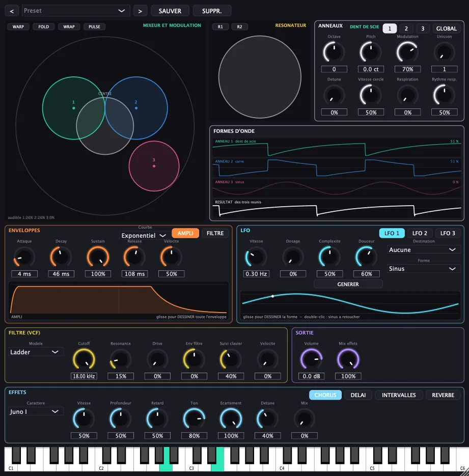The height and width of the screenshot is (476, 469).
Task: Toggle resonator R1
Action: click(x=220, y=26)
